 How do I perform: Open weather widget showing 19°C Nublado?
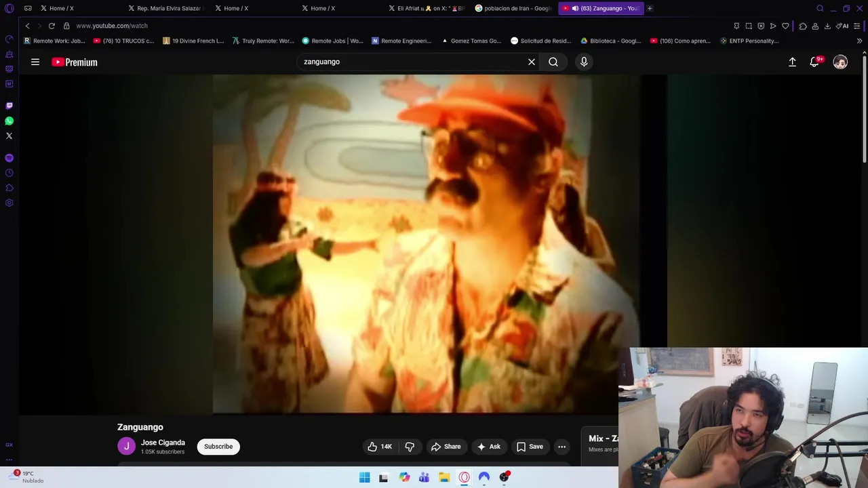(x=27, y=477)
